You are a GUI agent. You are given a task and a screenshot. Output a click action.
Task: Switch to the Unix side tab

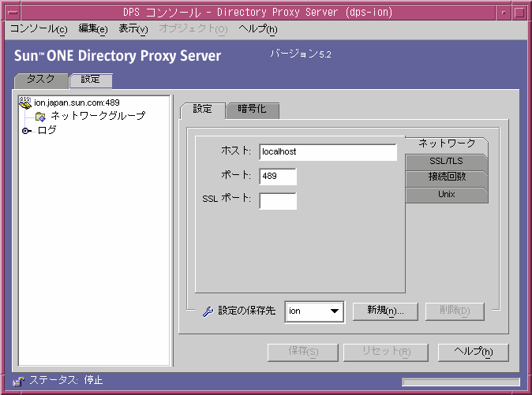point(447,195)
